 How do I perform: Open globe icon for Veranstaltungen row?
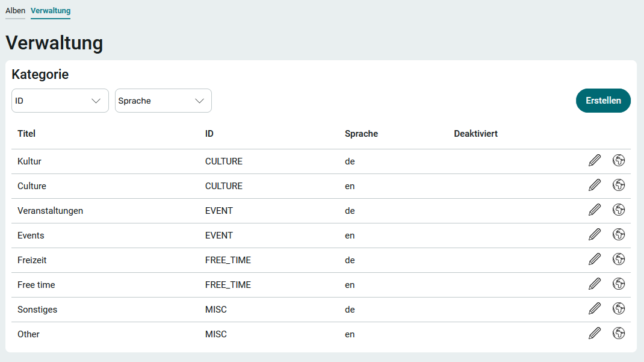point(619,210)
